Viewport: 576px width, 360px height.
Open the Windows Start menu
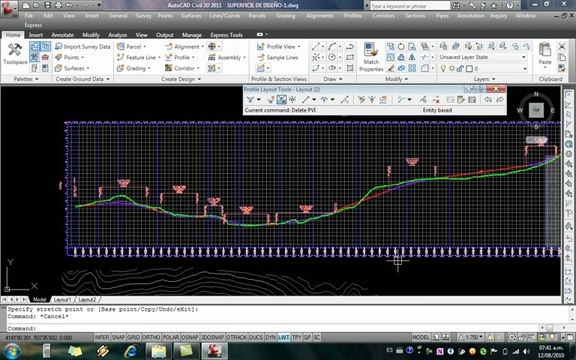point(11,351)
